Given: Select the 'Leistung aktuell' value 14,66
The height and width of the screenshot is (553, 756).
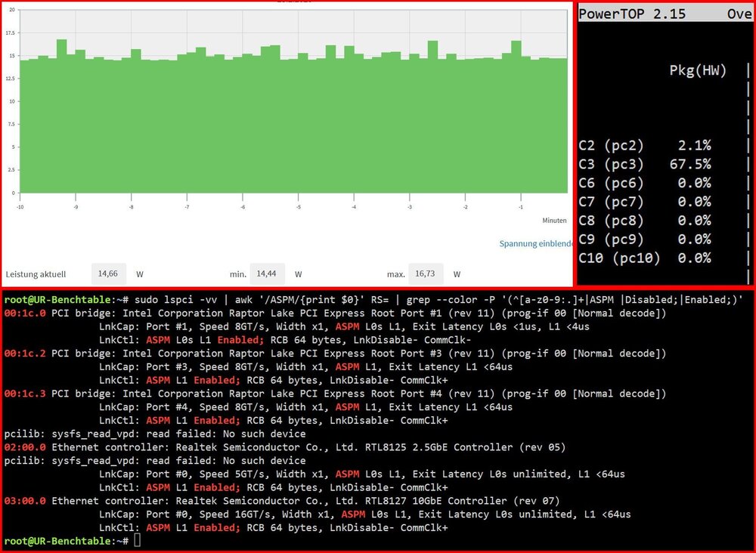Looking at the screenshot, I should click(108, 273).
